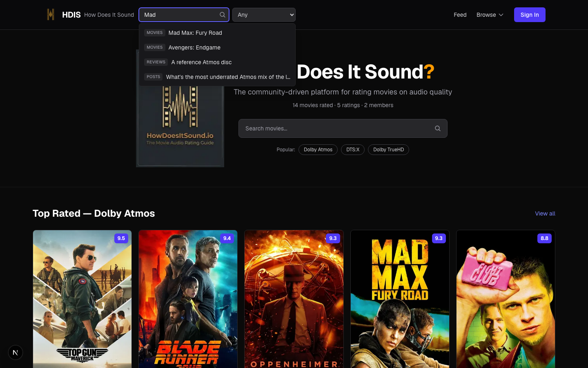Click the 9.5 rating badge on Top Gun
The image size is (588, 368).
coord(121,238)
